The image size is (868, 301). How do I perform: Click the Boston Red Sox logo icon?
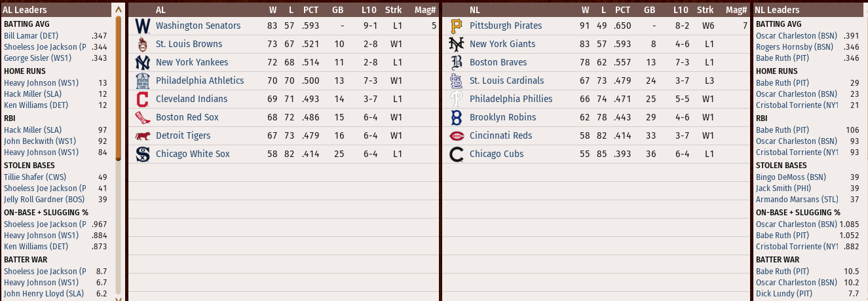pyautogui.click(x=142, y=118)
